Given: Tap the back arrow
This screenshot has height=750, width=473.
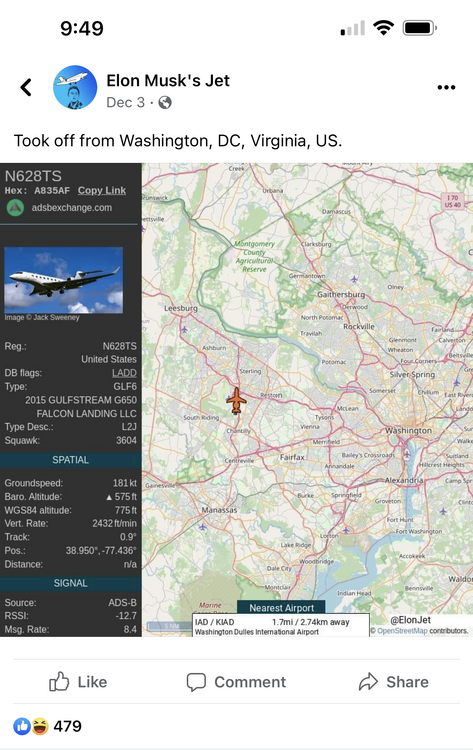Looking at the screenshot, I should pyautogui.click(x=26, y=88).
